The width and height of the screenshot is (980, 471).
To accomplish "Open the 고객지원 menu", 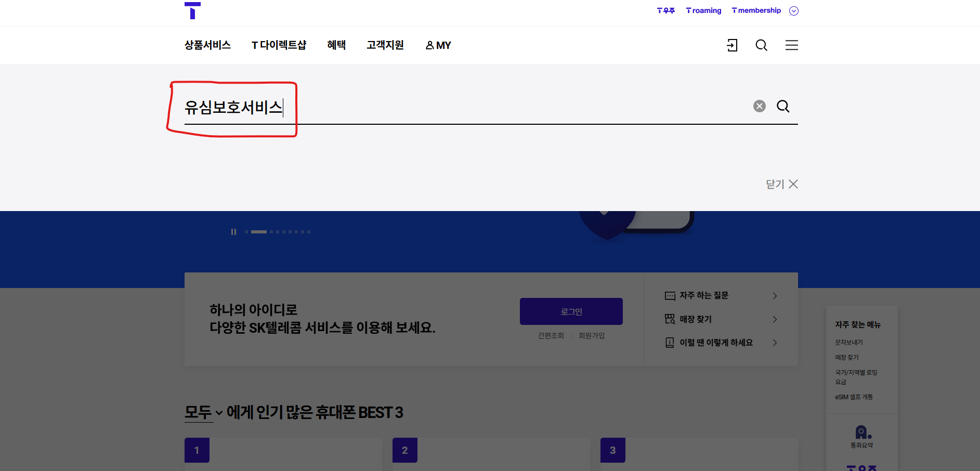I will (385, 45).
